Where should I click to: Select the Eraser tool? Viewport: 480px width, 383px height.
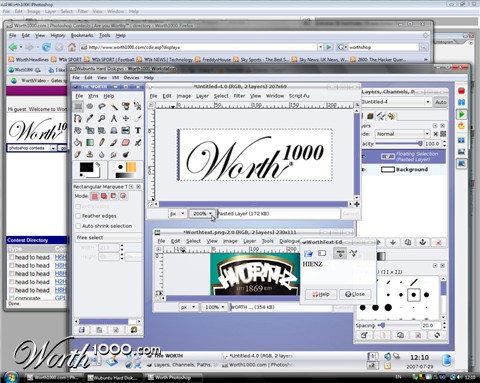[126, 143]
